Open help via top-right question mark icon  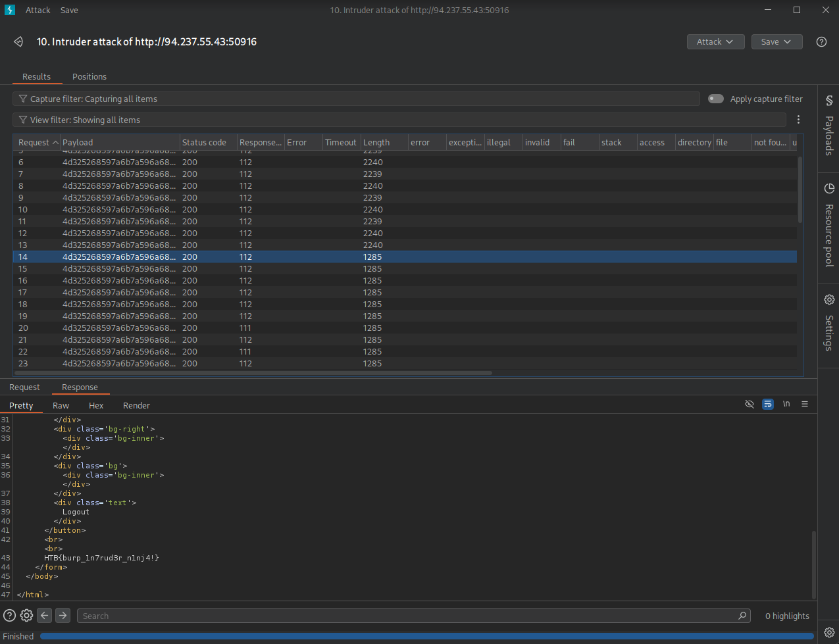pos(821,41)
